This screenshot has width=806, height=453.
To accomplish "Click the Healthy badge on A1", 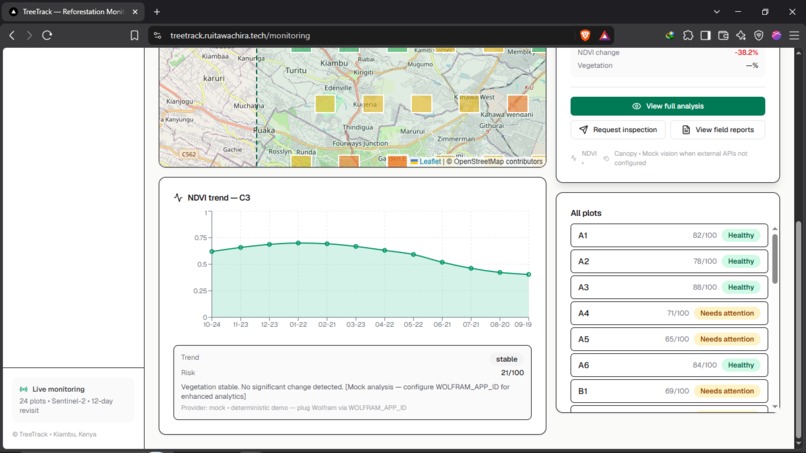I will pos(741,235).
